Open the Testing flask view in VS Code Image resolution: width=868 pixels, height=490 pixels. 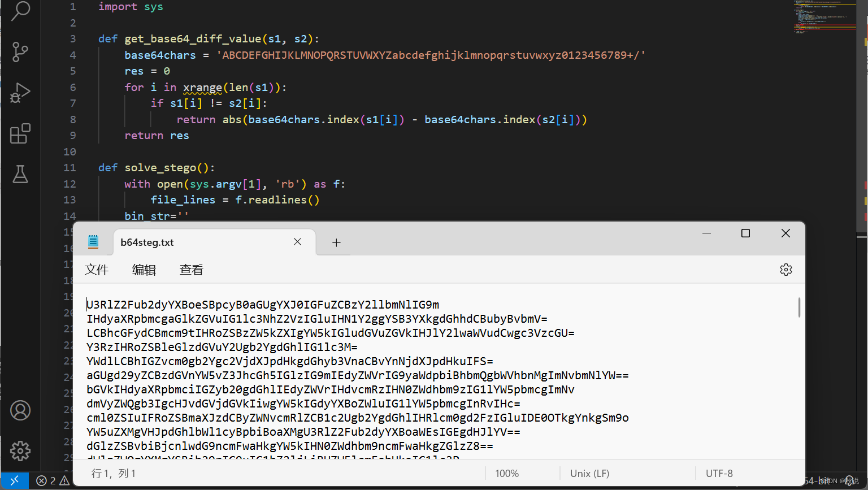20,174
